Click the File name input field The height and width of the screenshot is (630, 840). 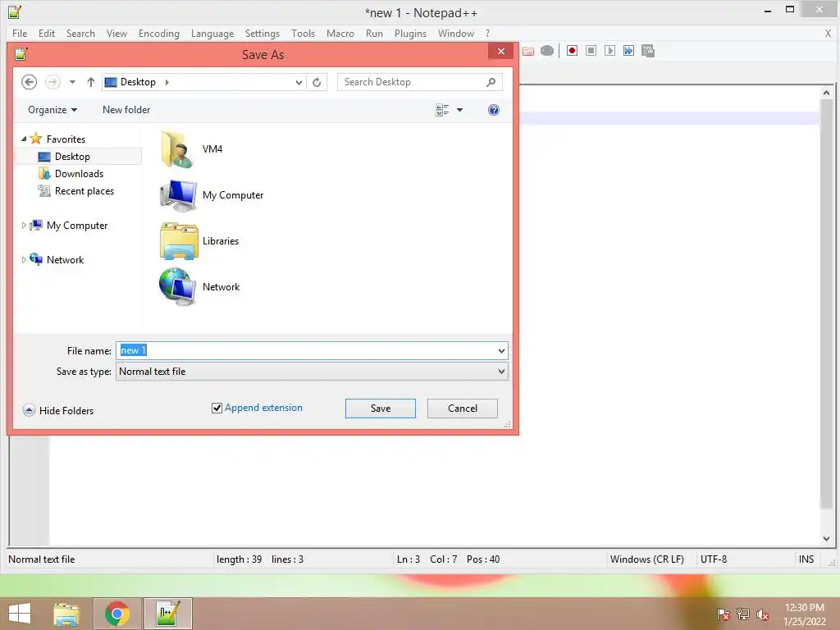[x=312, y=351]
